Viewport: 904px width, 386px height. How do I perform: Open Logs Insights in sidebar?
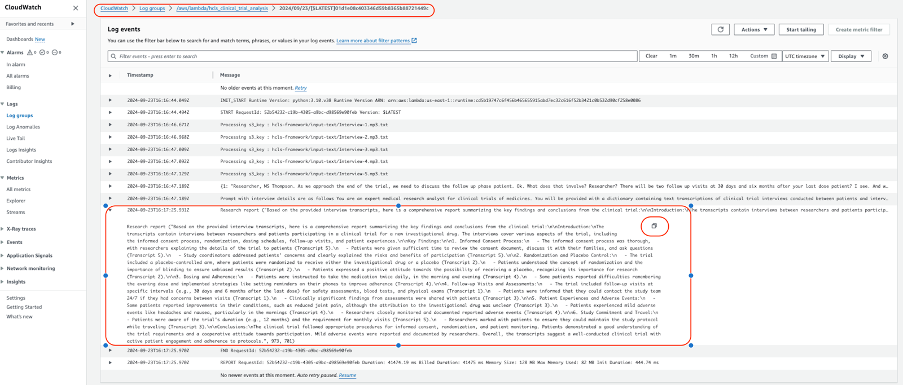click(21, 150)
